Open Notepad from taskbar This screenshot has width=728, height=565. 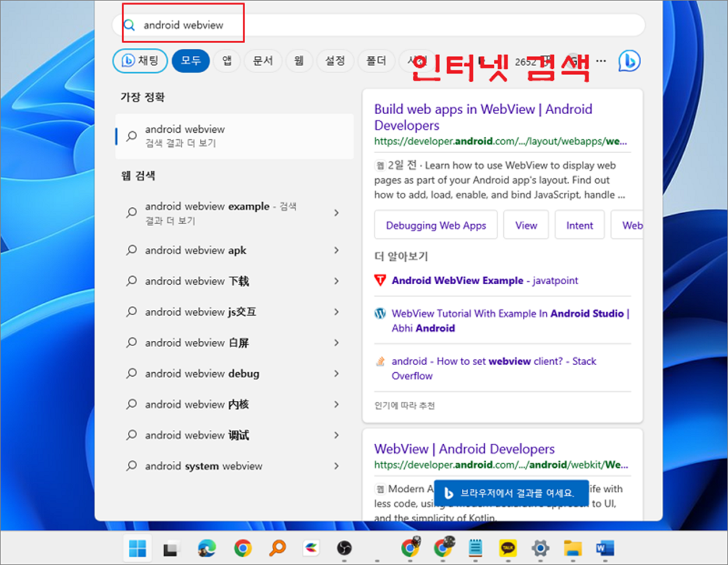pyautogui.click(x=476, y=548)
